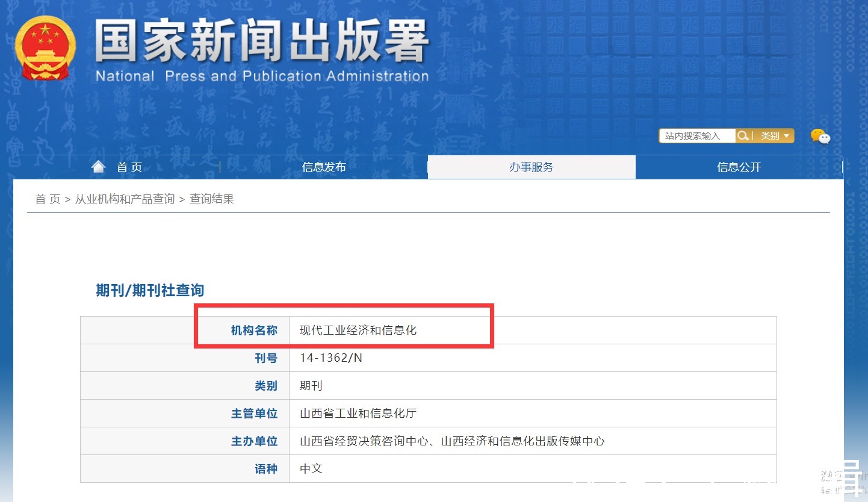868x502 pixels.
Task: Select the 现代工业经济和信息化 name cell
Action: tap(358, 330)
